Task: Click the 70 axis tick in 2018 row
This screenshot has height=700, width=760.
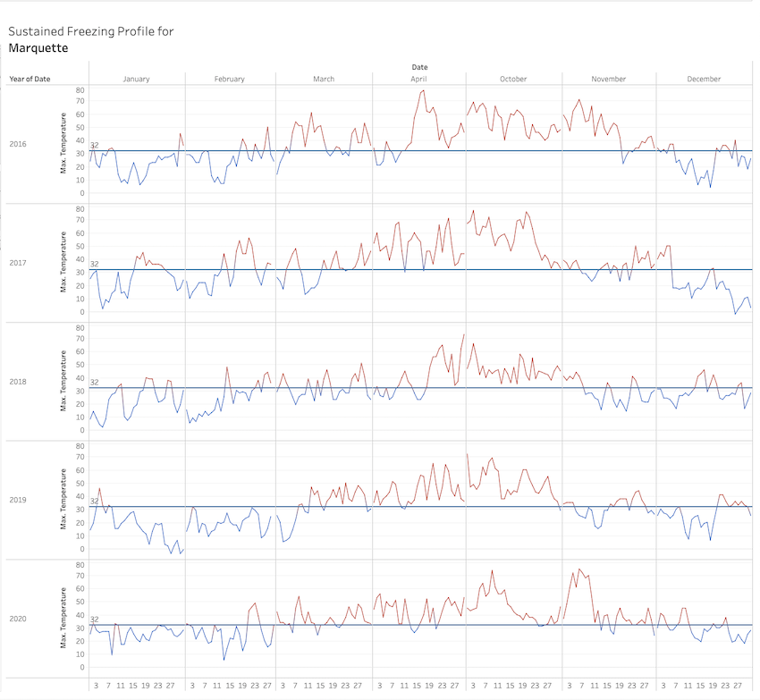Action: 80,339
